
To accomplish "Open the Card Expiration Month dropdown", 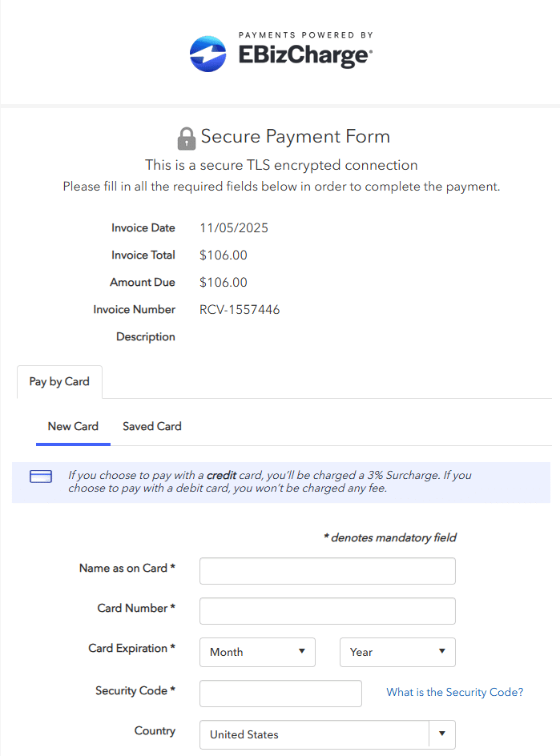I will (257, 652).
